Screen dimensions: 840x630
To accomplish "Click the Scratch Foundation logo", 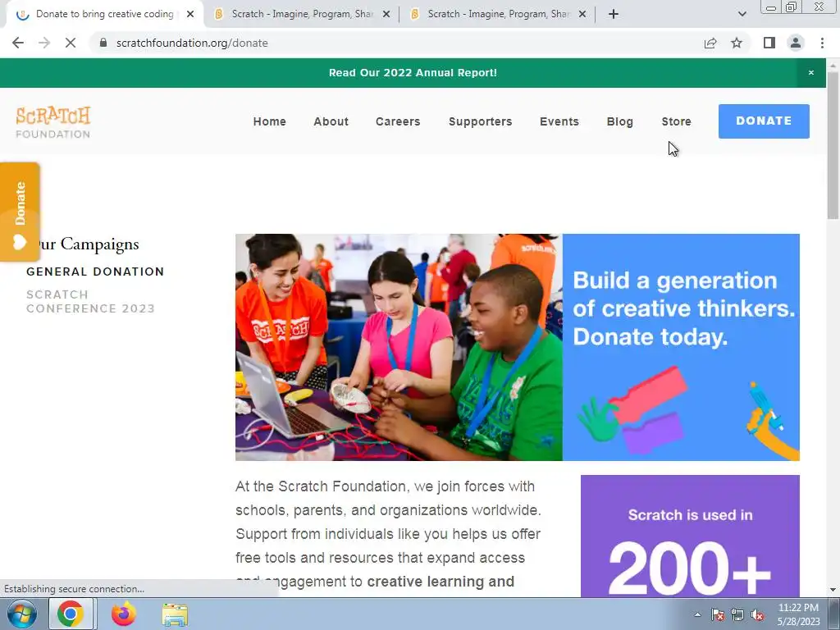I will pyautogui.click(x=53, y=122).
